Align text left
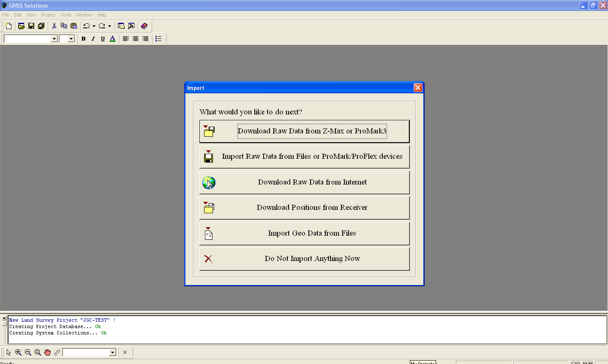 (126, 38)
